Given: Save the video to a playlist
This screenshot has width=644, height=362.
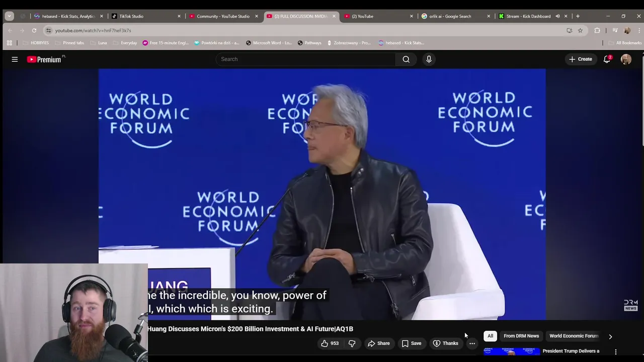Looking at the screenshot, I should (x=412, y=343).
